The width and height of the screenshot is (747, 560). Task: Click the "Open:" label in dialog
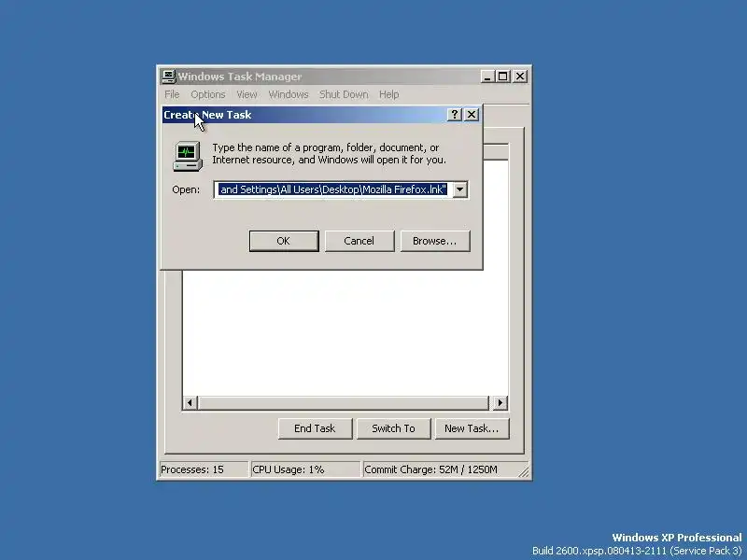tap(186, 189)
